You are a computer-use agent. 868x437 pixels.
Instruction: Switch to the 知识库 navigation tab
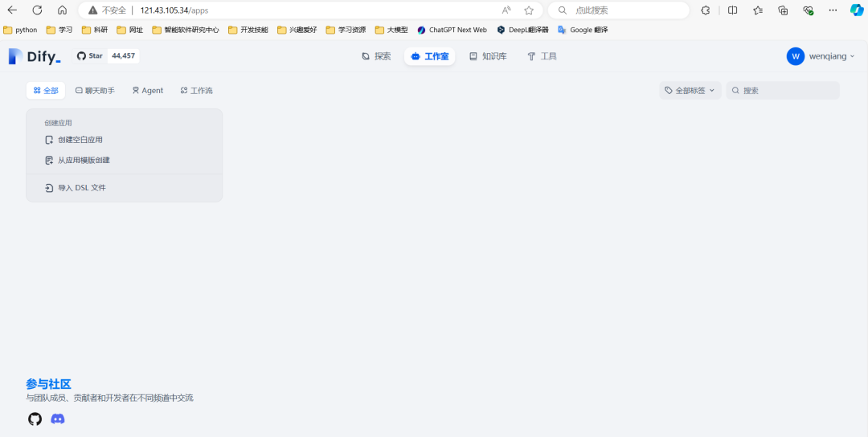point(488,56)
